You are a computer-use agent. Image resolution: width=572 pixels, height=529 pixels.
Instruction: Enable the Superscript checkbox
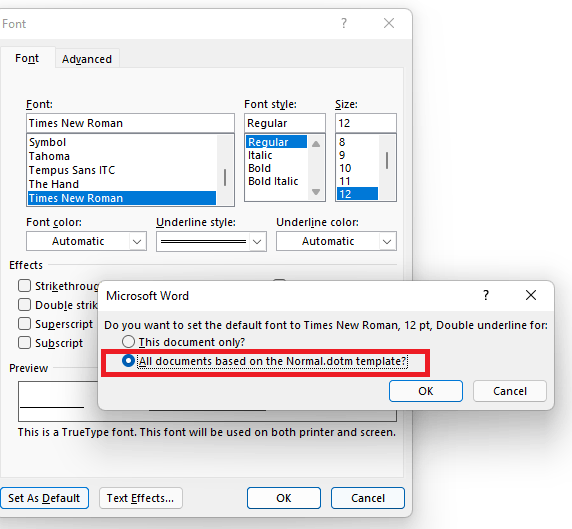point(24,324)
